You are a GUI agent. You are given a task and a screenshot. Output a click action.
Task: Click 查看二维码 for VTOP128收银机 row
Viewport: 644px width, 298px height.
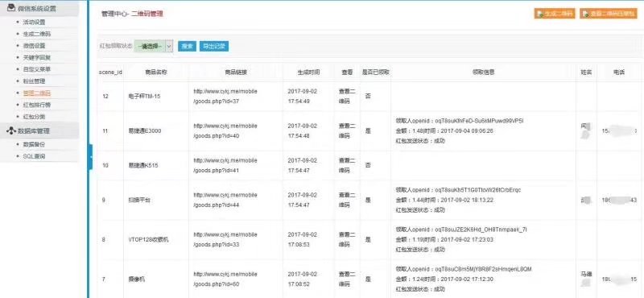point(347,239)
